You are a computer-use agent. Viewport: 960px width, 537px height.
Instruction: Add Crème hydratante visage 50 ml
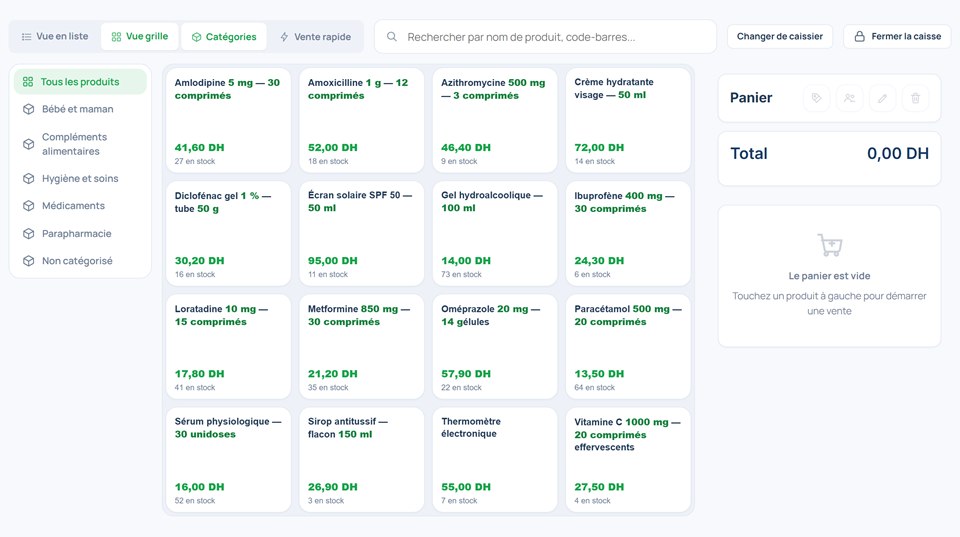point(628,120)
